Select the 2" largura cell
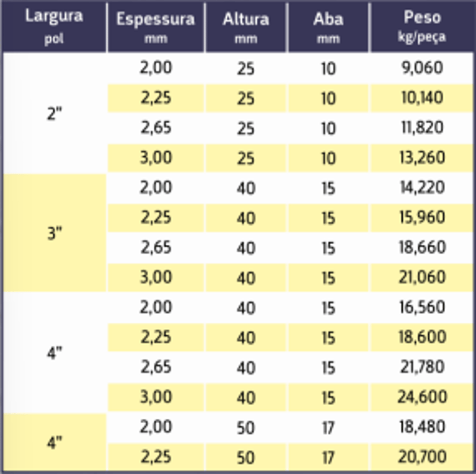The width and height of the screenshot is (476, 474). point(55,113)
